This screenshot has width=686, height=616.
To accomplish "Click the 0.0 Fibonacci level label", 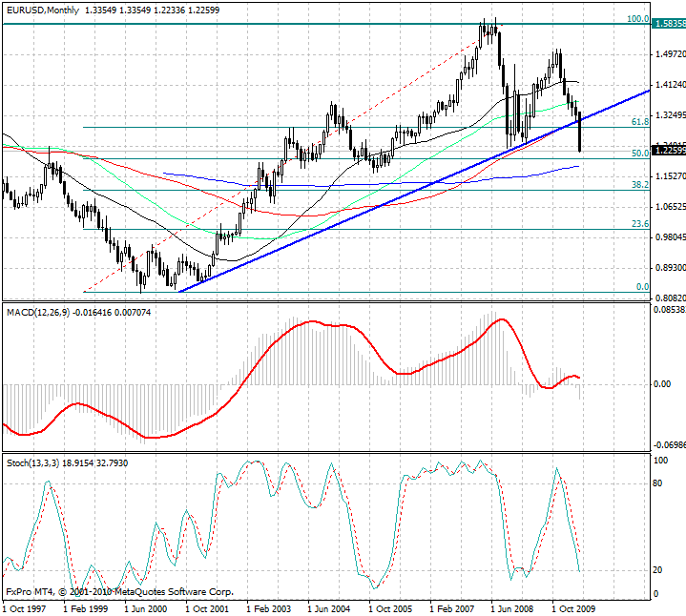I will pos(642,287).
